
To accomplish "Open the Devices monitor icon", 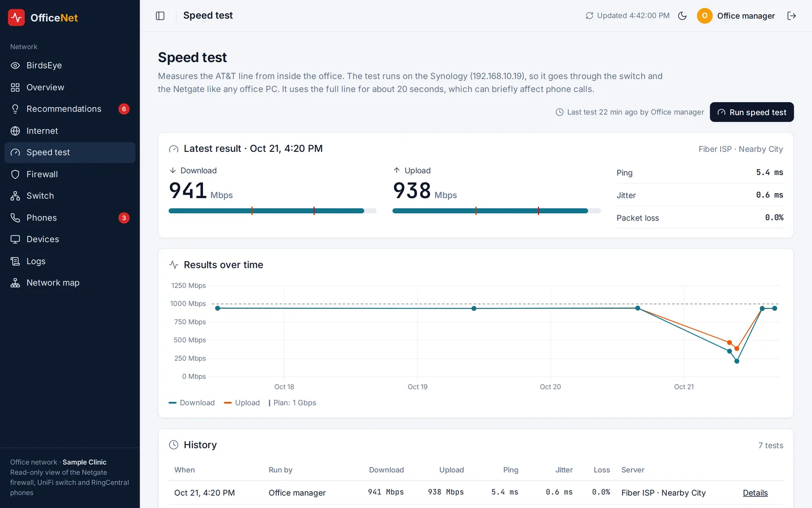I will pyautogui.click(x=15, y=239).
